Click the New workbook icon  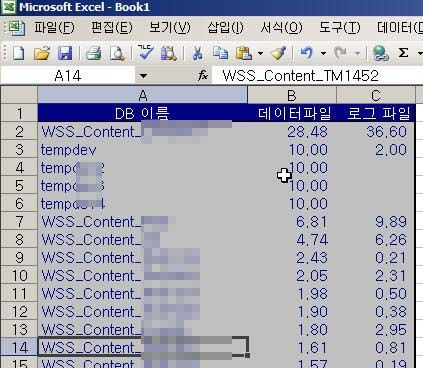click(18, 53)
